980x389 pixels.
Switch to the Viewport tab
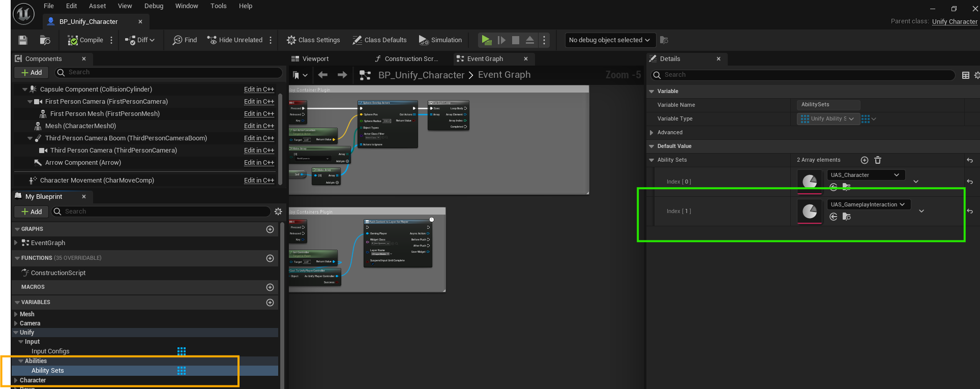click(x=310, y=59)
